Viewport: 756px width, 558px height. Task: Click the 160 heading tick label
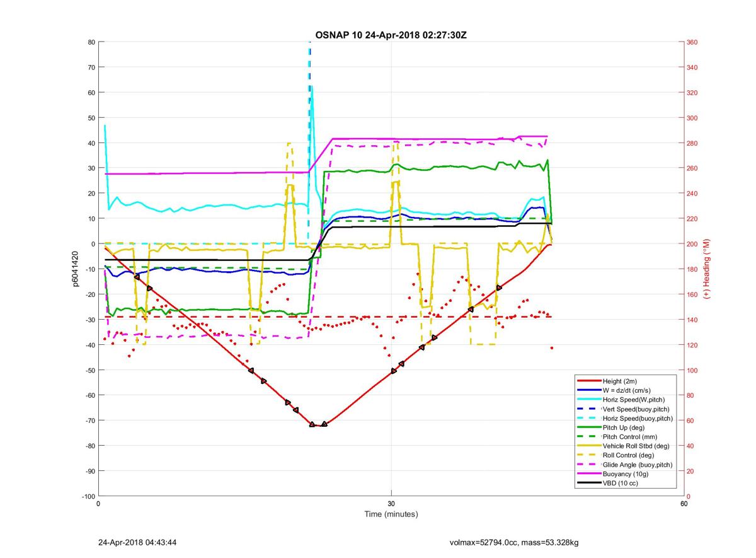click(x=692, y=294)
